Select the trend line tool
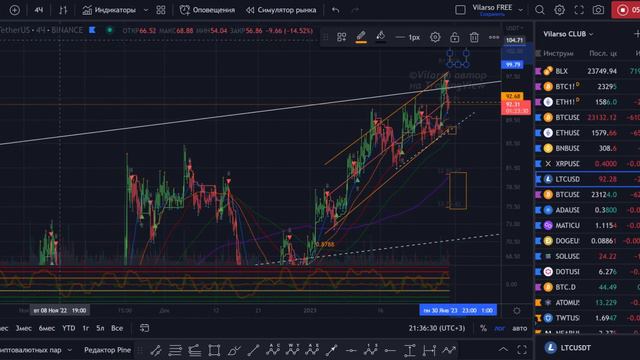 253,350
